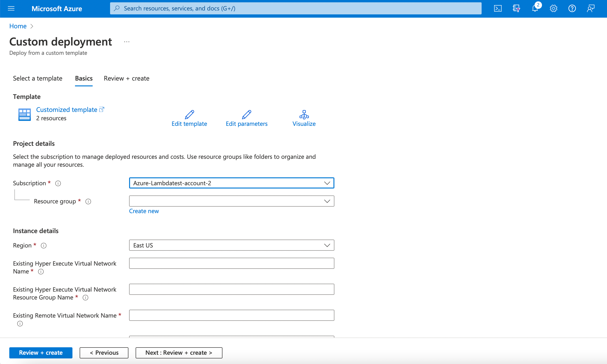Click info icon next to Subscription

58,183
